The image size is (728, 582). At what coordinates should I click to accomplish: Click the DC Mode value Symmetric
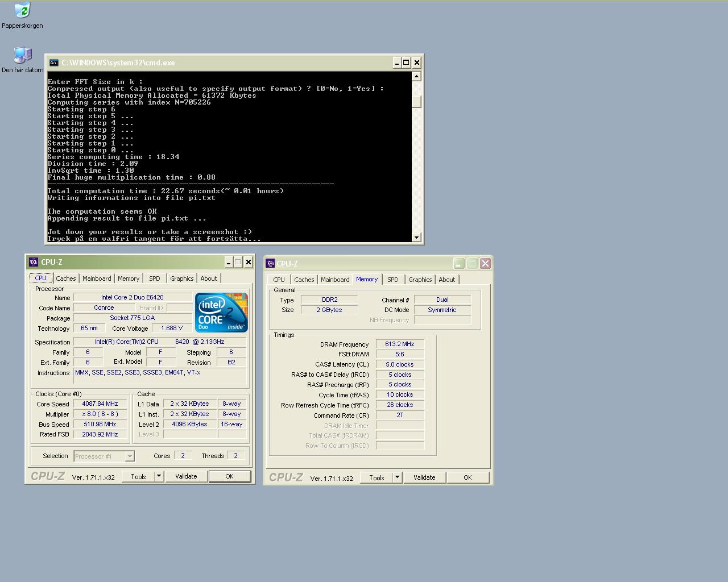(x=442, y=310)
